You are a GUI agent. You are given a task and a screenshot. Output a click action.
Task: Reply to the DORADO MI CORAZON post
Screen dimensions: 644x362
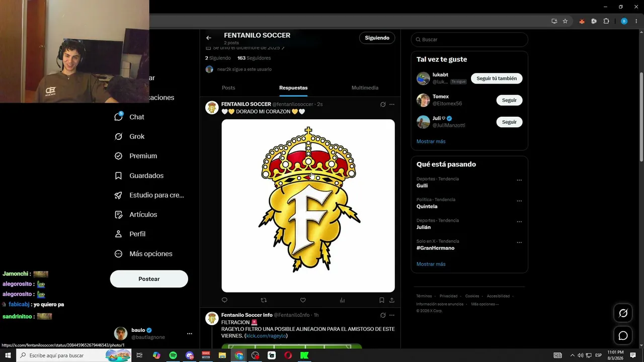pyautogui.click(x=224, y=300)
